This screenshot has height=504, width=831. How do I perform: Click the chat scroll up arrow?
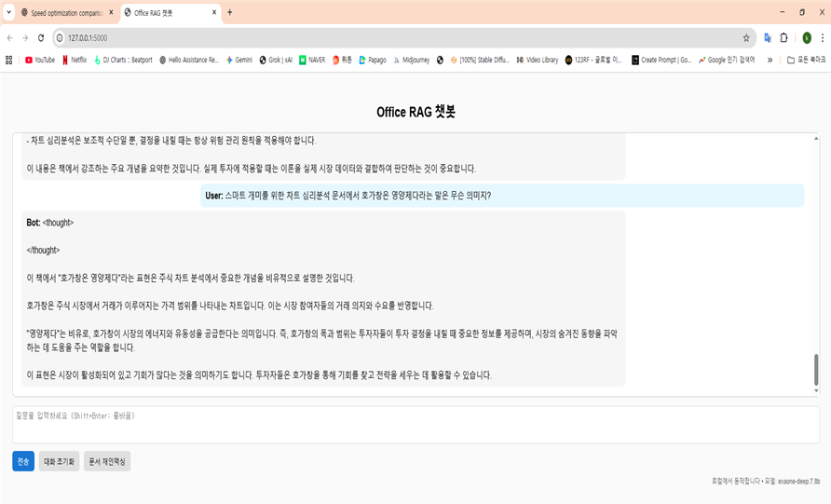[x=816, y=138]
